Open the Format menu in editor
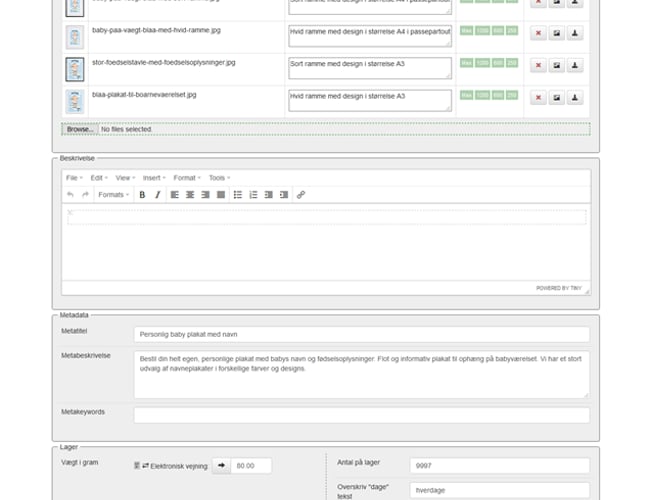 click(x=187, y=178)
